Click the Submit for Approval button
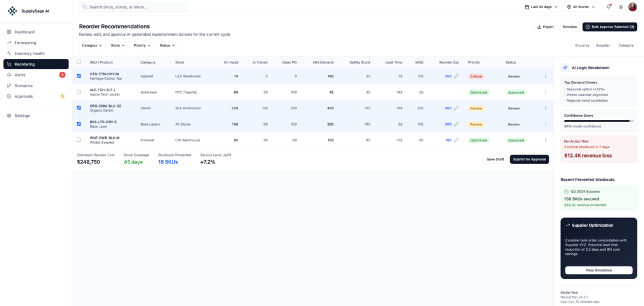The image size is (644, 306). pyautogui.click(x=529, y=159)
